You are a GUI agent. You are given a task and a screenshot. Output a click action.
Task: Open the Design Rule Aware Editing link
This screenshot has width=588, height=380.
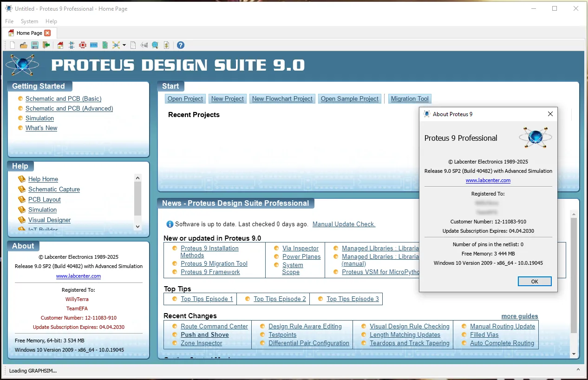coord(305,326)
